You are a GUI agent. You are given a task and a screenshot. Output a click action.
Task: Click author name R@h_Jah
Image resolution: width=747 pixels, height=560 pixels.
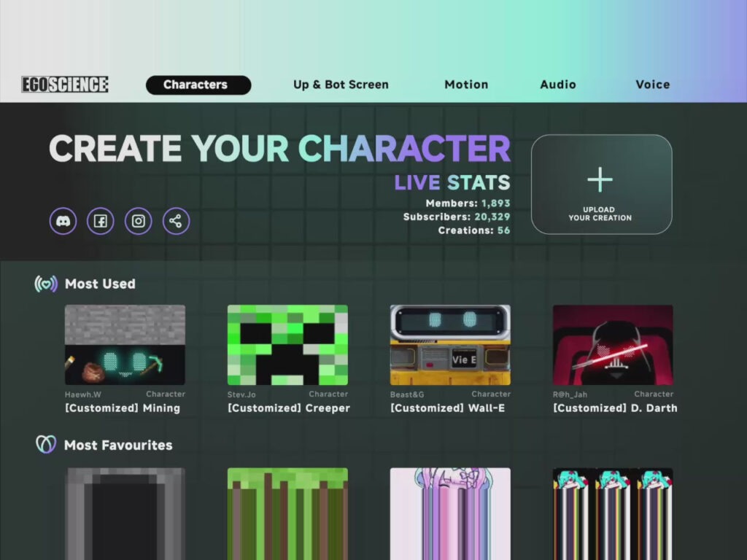coord(570,394)
